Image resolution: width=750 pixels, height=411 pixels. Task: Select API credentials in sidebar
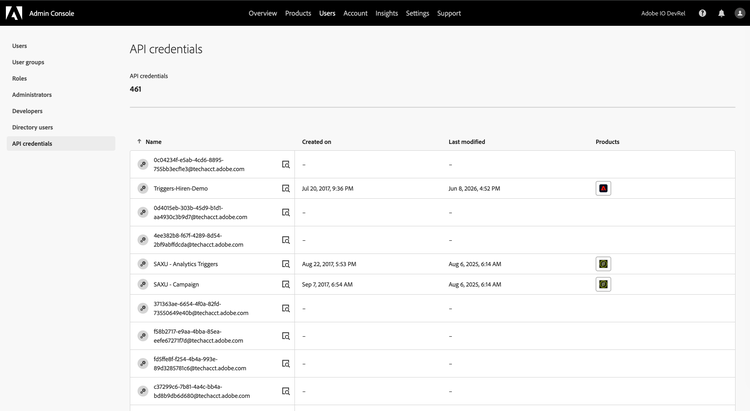click(61, 144)
